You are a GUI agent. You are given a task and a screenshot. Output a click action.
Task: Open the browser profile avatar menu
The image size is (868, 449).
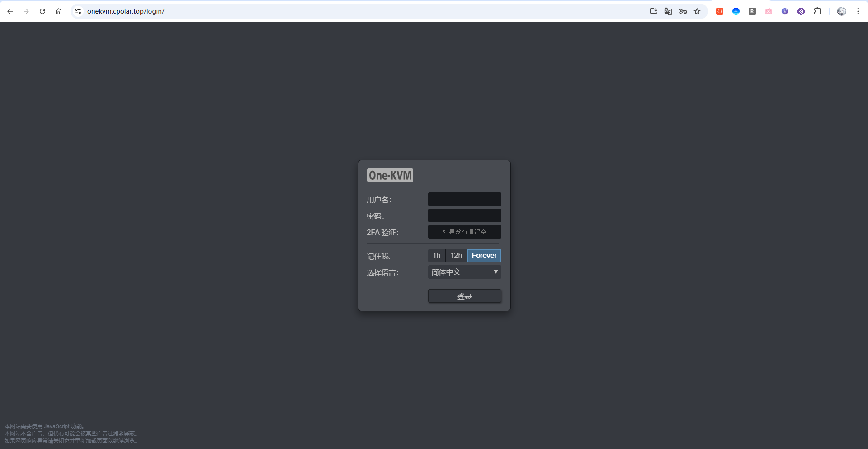[842, 11]
